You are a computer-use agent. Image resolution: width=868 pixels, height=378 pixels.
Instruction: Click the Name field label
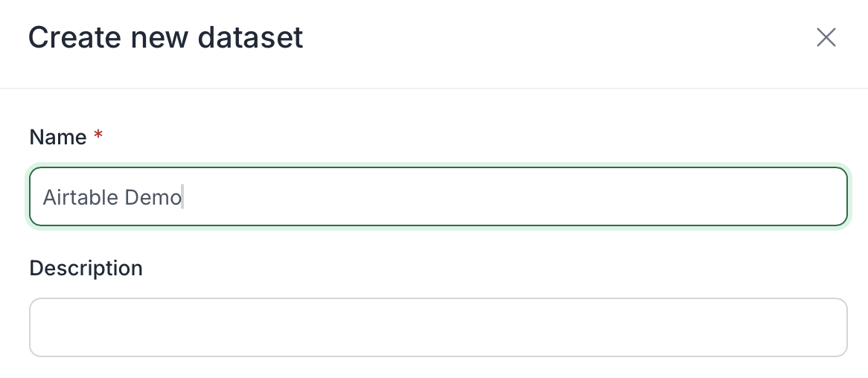[x=58, y=137]
